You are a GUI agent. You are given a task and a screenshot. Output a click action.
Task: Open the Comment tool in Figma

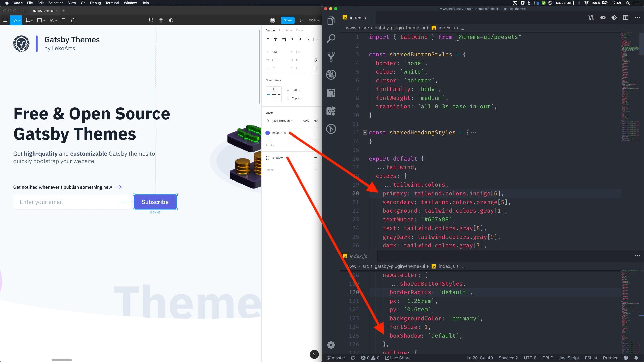(x=73, y=20)
